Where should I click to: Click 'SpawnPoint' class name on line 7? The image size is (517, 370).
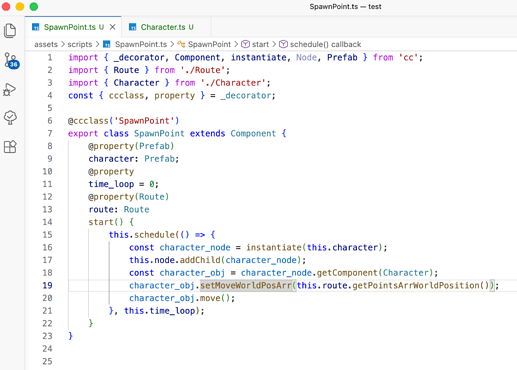[x=159, y=133]
